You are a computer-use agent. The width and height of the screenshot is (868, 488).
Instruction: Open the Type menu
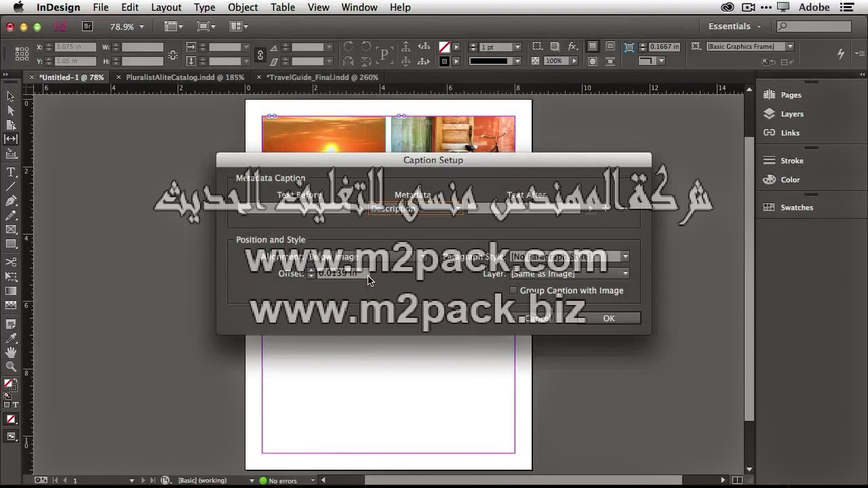coord(204,7)
